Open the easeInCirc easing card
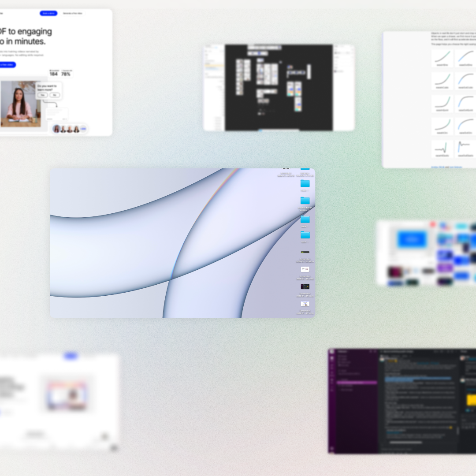The image size is (476, 476). point(443,126)
